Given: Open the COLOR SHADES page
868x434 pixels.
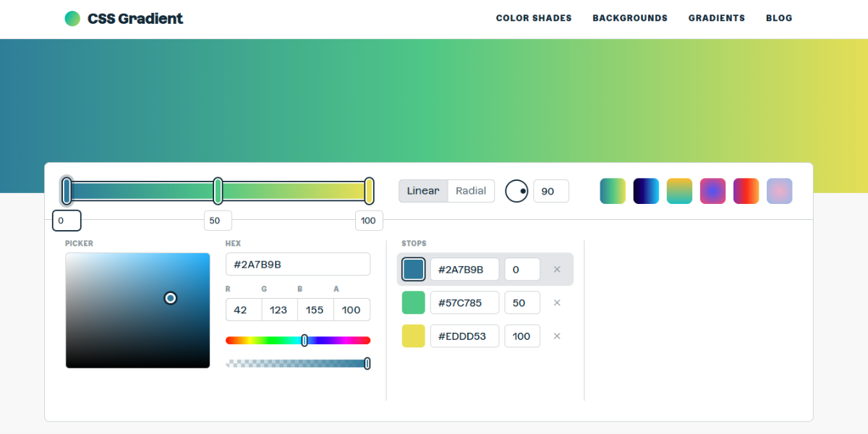Looking at the screenshot, I should pos(534,18).
